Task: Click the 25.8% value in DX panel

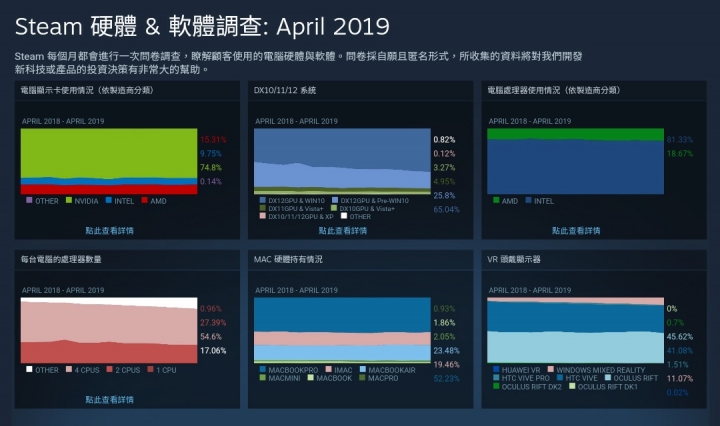Action: 444,195
